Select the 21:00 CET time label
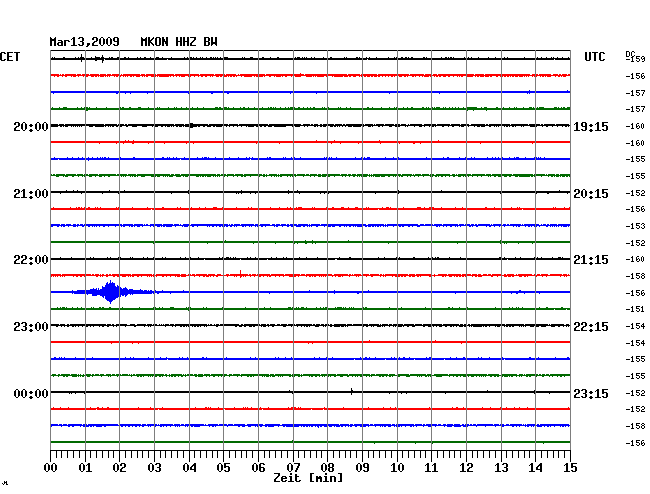The height and width of the screenshot is (494, 650). click(31, 194)
